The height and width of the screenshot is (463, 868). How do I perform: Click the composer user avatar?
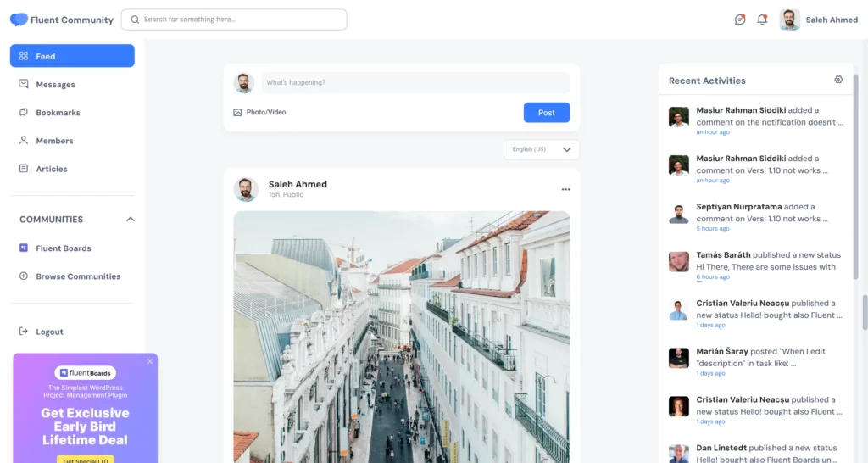point(243,82)
